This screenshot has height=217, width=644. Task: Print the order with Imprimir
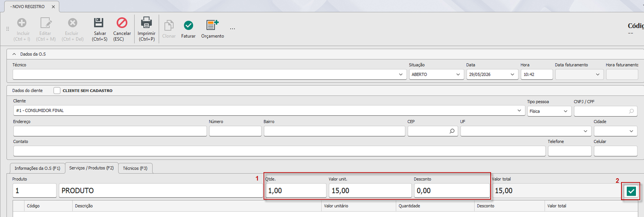click(x=147, y=29)
